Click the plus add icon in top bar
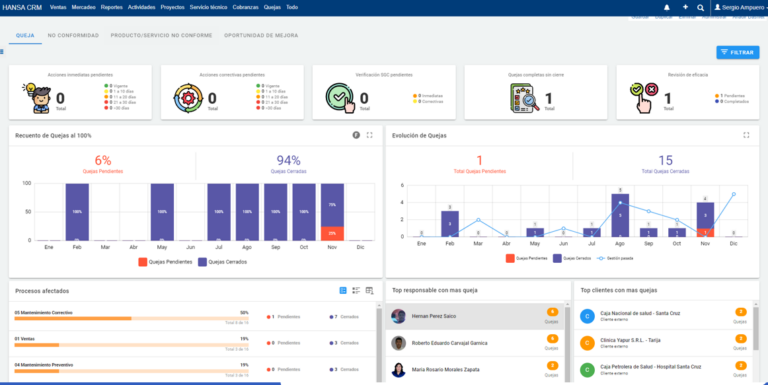The width and height of the screenshot is (768, 385). click(685, 7)
